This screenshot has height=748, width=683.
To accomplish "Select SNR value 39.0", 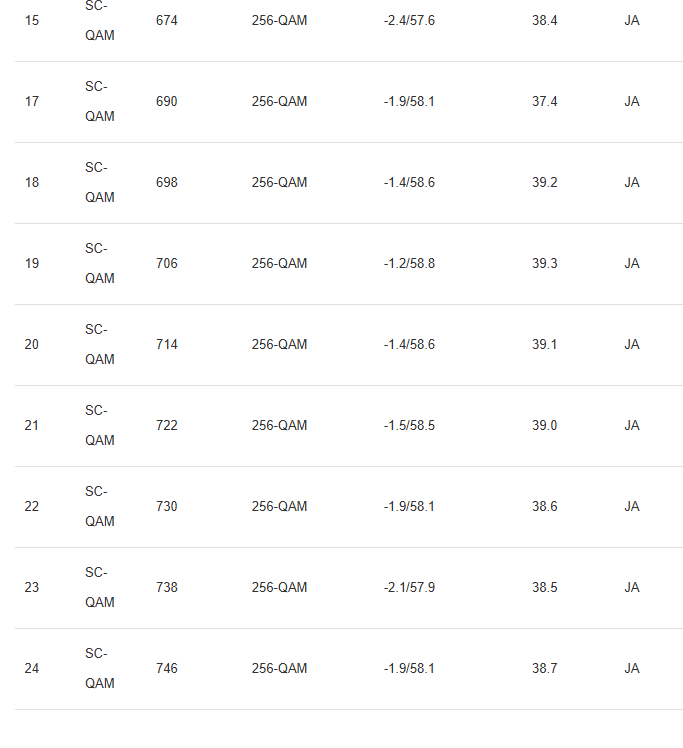I will tap(545, 426).
